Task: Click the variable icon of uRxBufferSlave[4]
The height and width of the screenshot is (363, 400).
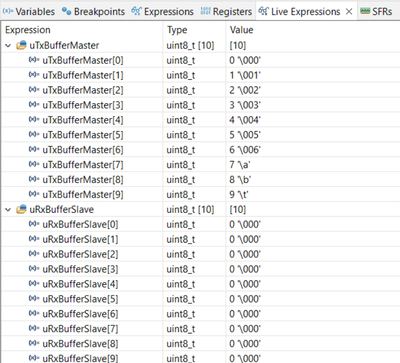Action: (x=34, y=284)
